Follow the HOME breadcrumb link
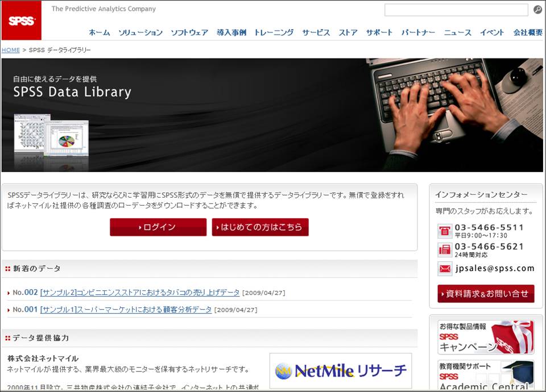The height and width of the screenshot is (392, 546). coord(10,50)
